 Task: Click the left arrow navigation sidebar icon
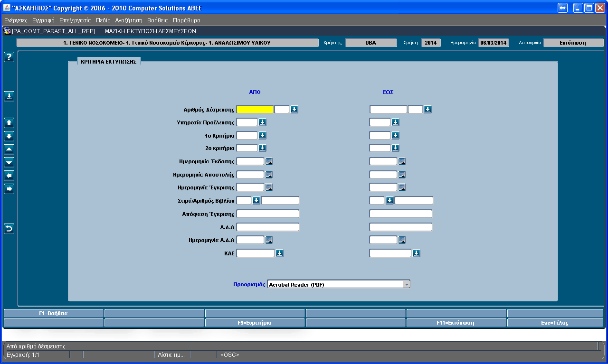click(9, 176)
